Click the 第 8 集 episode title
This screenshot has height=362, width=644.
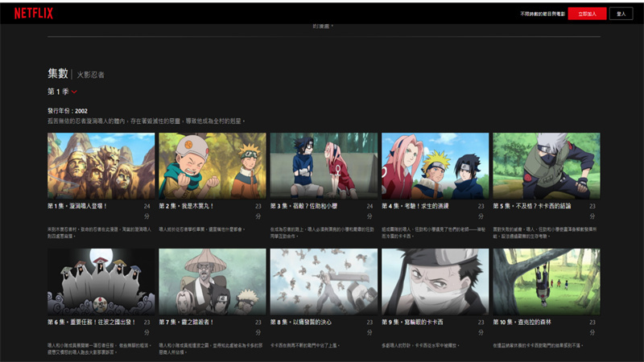300,323
